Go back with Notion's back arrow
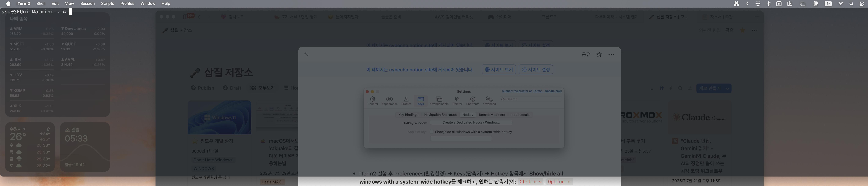Viewport: 868px width, 186px height. (x=199, y=16)
